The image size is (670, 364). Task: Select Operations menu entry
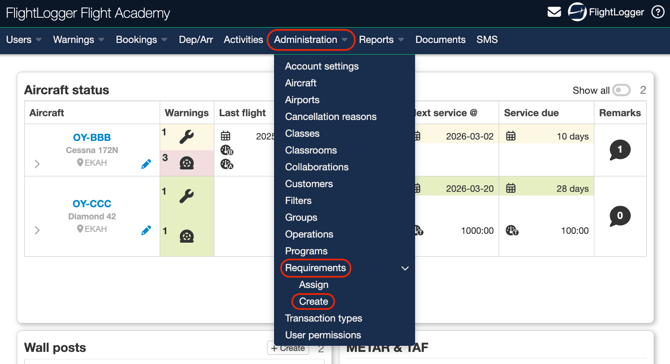pos(309,234)
